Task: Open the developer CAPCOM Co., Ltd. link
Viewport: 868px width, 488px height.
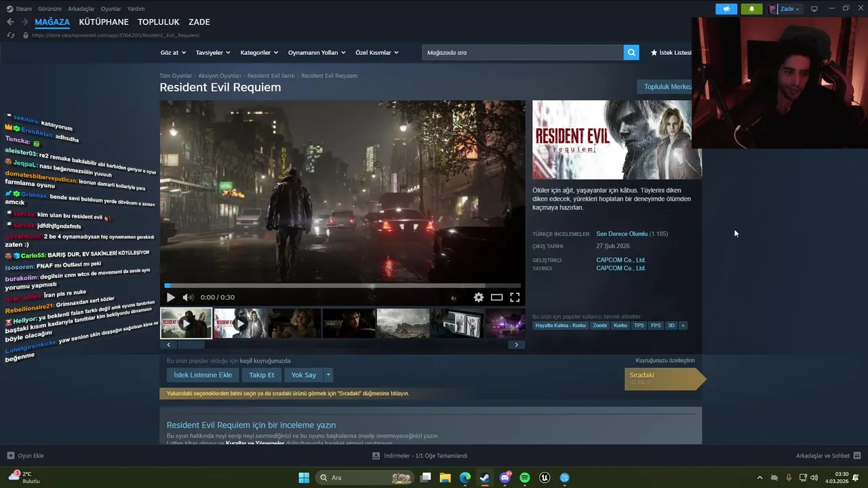Action: 620,260
